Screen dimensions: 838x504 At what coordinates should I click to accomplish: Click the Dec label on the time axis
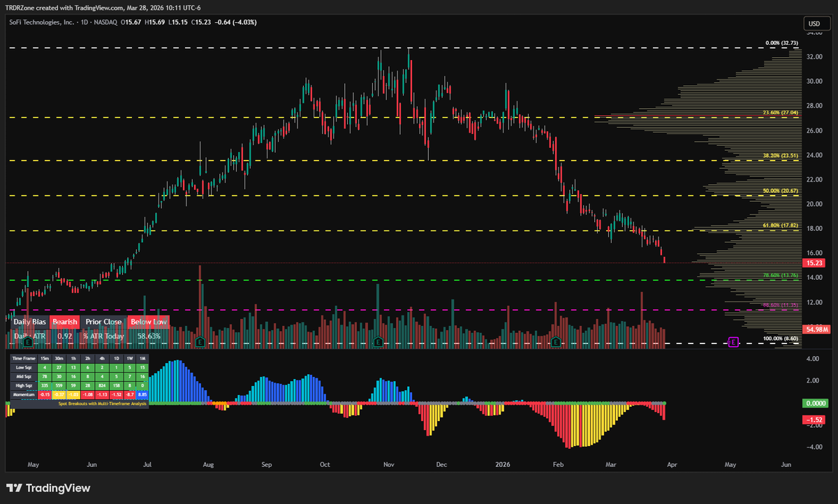441,464
